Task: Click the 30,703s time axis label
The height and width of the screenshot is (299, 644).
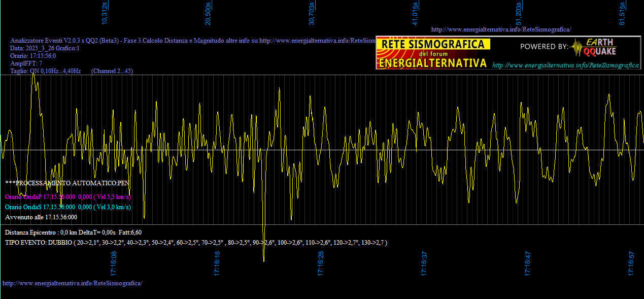Action: pyautogui.click(x=312, y=14)
